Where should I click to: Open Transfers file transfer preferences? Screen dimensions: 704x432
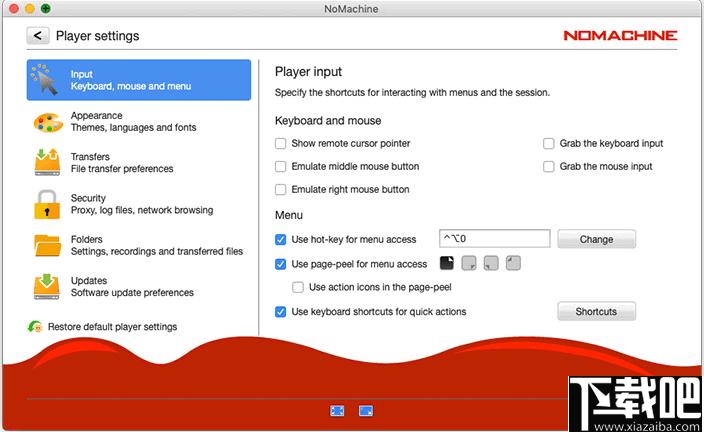[139, 163]
